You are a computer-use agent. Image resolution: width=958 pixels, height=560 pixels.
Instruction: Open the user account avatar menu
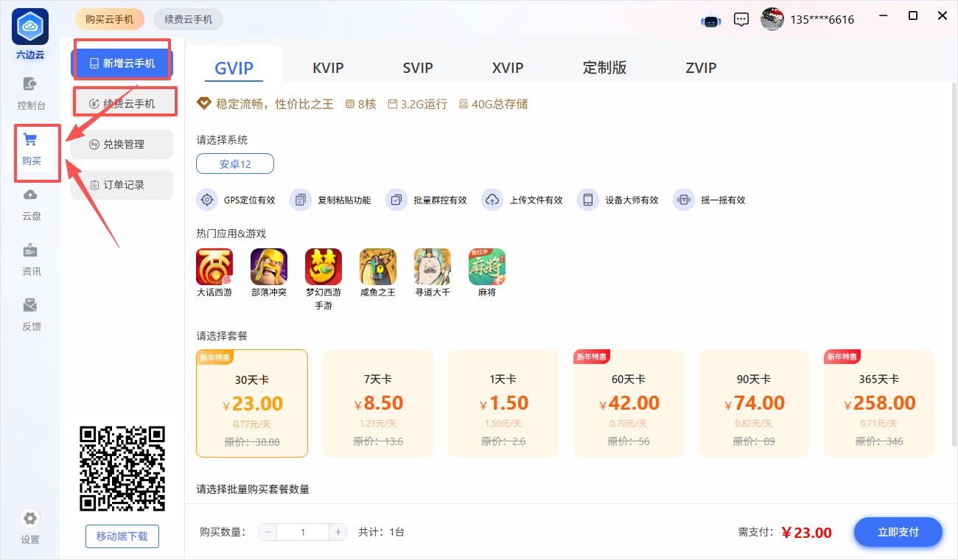[x=772, y=19]
